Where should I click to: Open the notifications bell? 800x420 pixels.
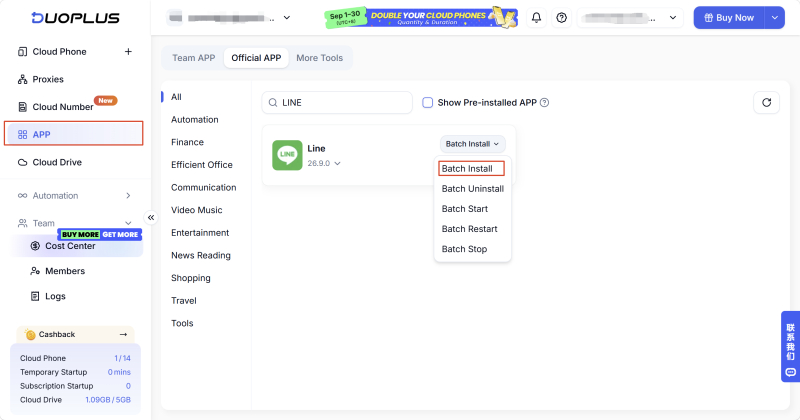click(x=536, y=18)
